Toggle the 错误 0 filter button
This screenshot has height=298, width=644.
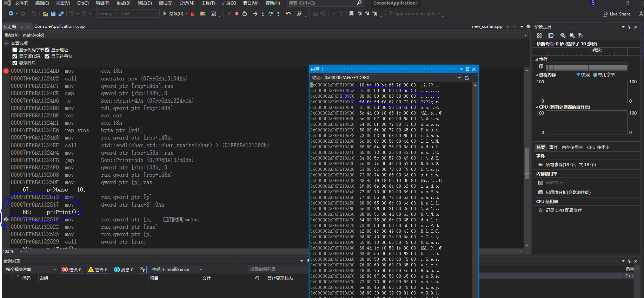pos(72,270)
